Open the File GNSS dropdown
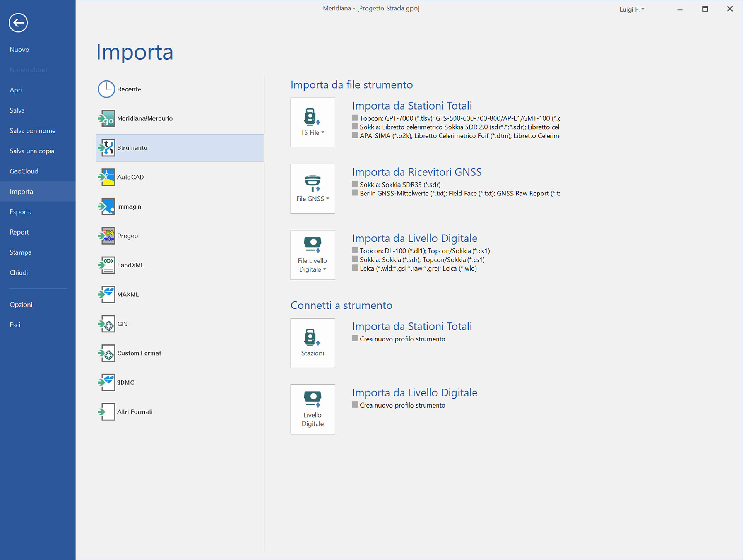This screenshot has width=743, height=560. point(313,188)
